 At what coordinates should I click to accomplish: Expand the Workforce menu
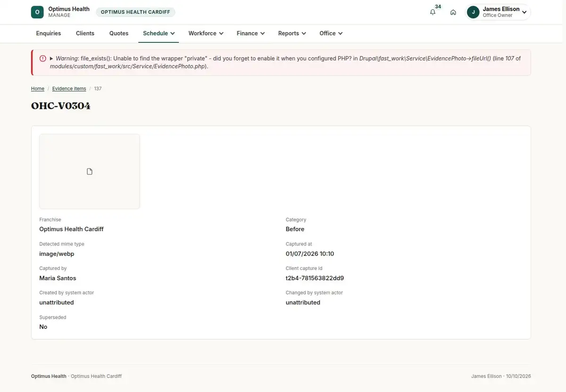coord(206,33)
